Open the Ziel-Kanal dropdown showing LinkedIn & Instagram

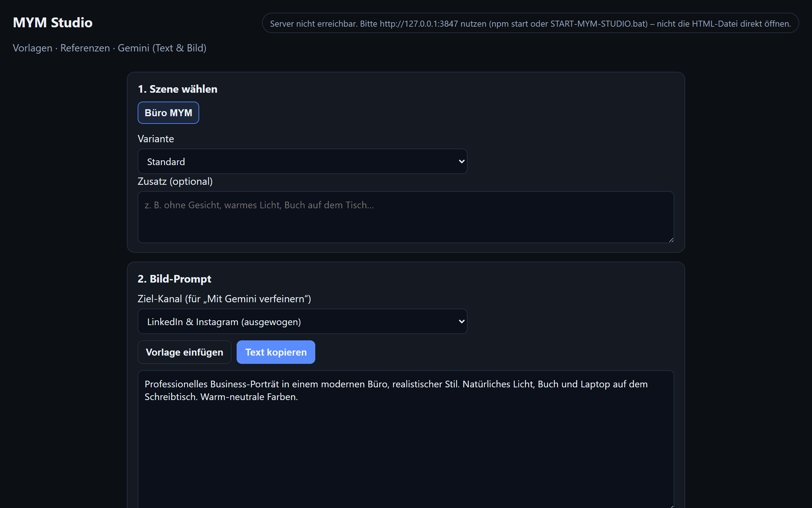click(302, 321)
